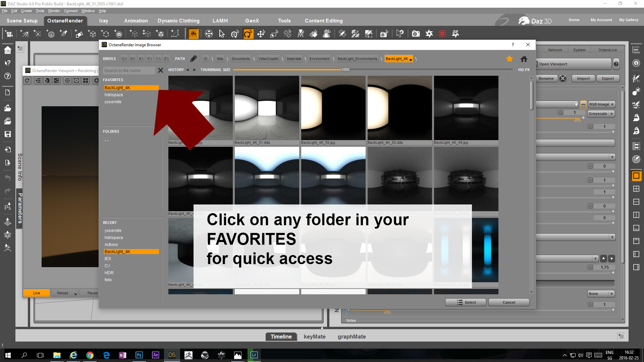644x362 pixels.
Task: Click the help icon in left sidebar
Action: pyautogui.click(x=7, y=76)
